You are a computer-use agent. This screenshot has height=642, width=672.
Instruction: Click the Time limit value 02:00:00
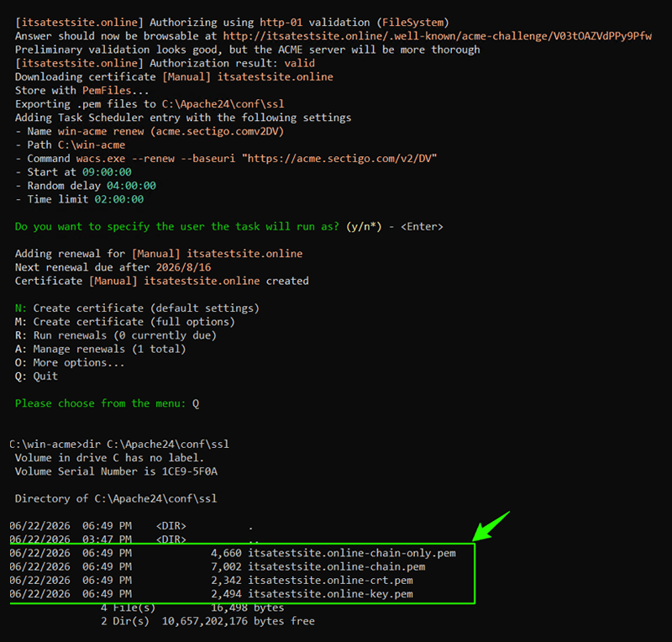tap(119, 199)
